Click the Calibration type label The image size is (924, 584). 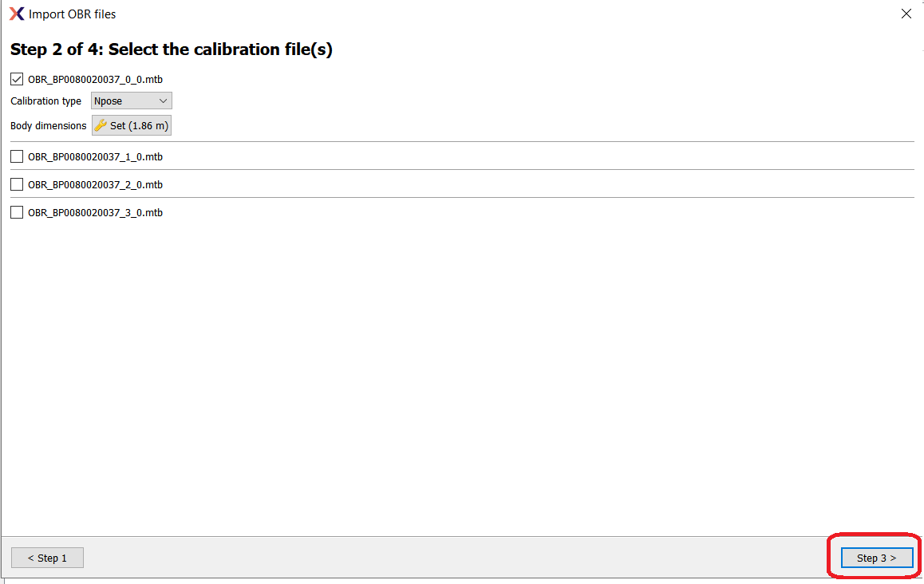coord(46,101)
